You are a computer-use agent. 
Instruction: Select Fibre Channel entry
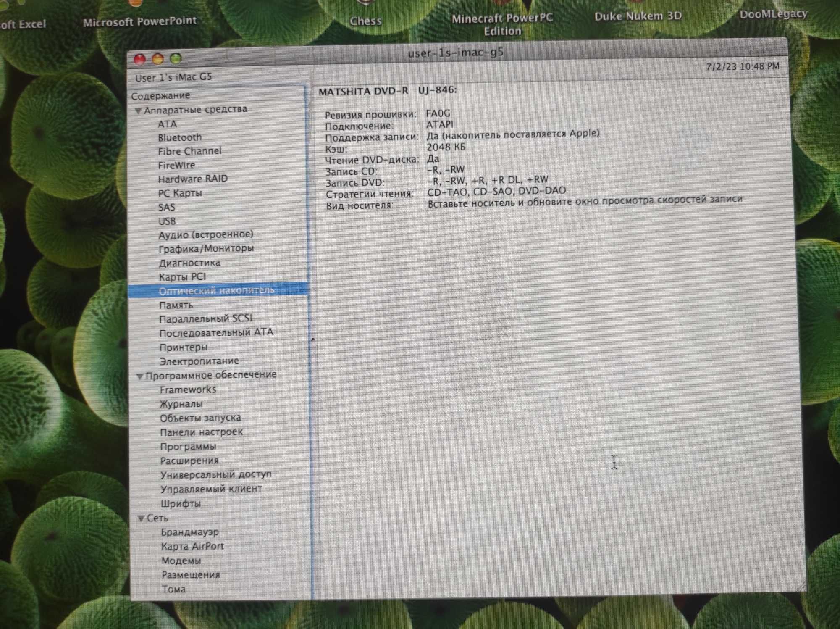pos(189,151)
